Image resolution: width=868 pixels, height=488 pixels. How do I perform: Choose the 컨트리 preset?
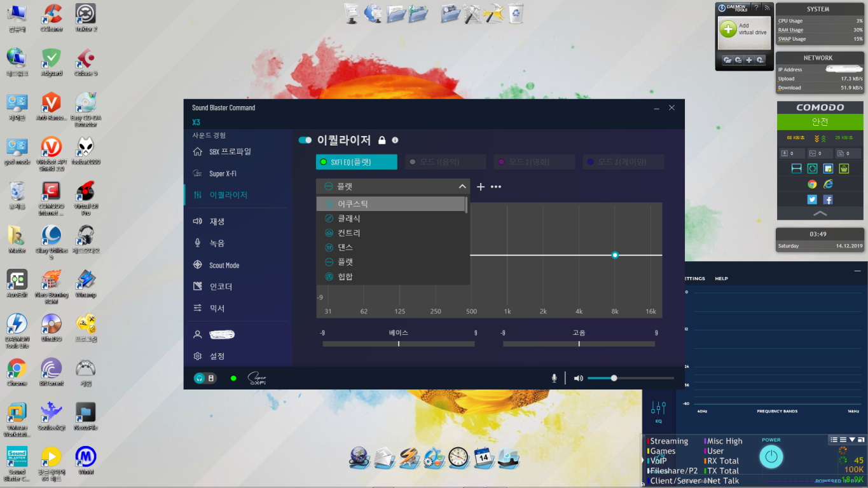390,233
